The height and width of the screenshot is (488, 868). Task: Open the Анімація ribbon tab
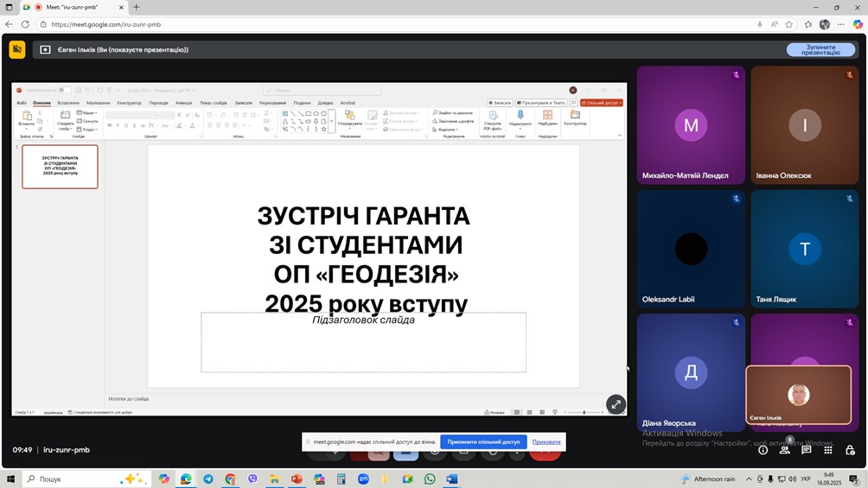point(183,103)
